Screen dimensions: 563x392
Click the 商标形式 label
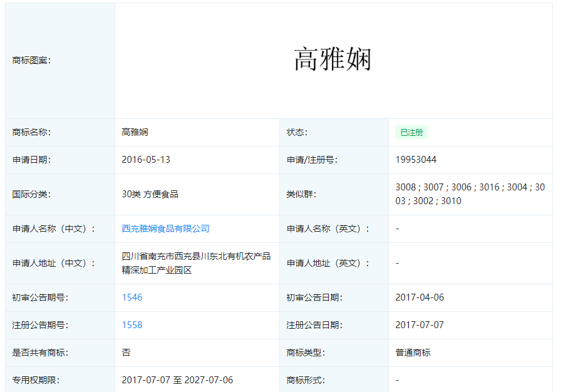click(306, 380)
